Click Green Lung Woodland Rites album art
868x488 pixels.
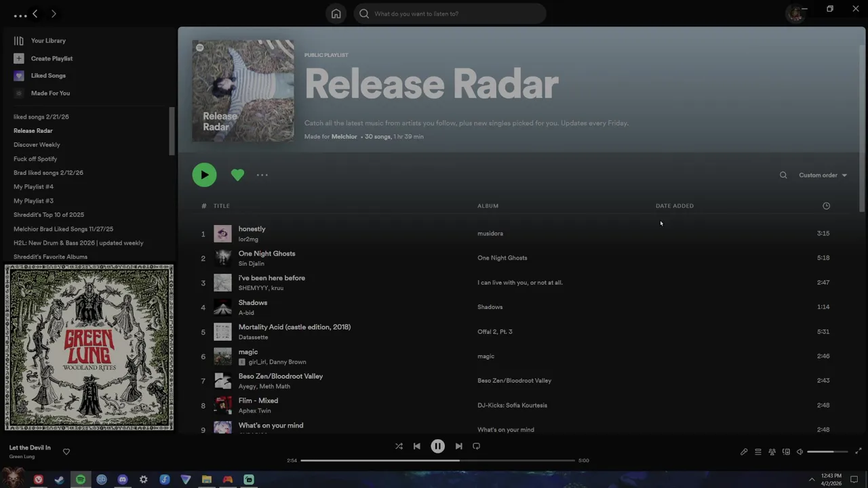tap(89, 347)
